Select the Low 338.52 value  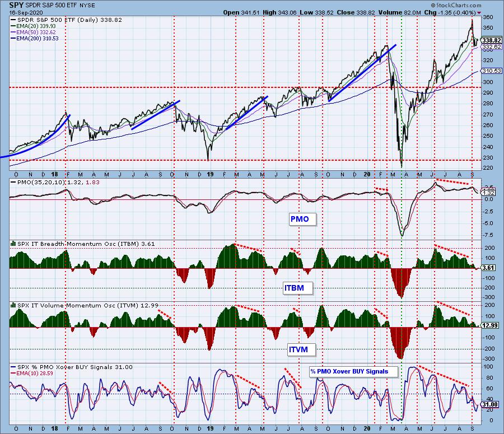(316, 12)
